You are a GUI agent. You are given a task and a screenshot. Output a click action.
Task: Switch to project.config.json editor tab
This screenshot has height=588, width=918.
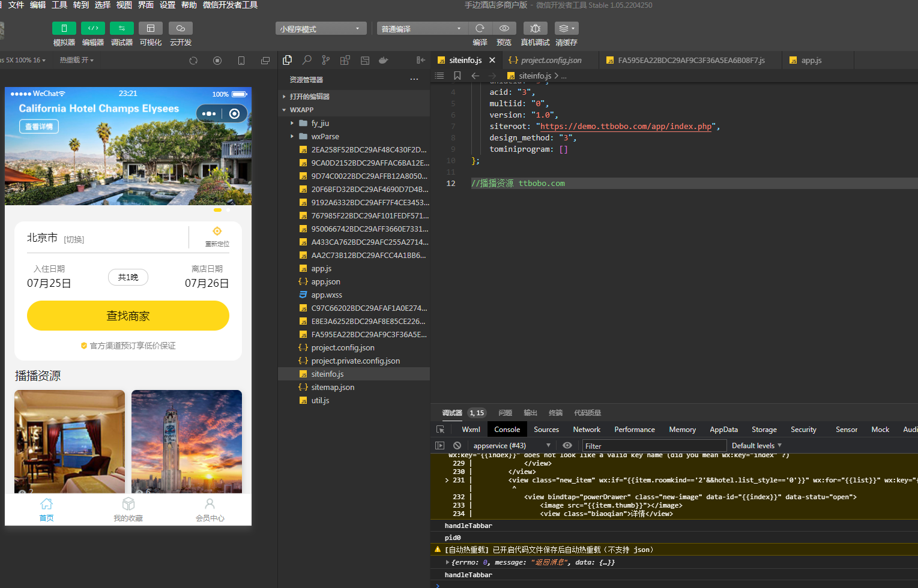tap(551, 60)
